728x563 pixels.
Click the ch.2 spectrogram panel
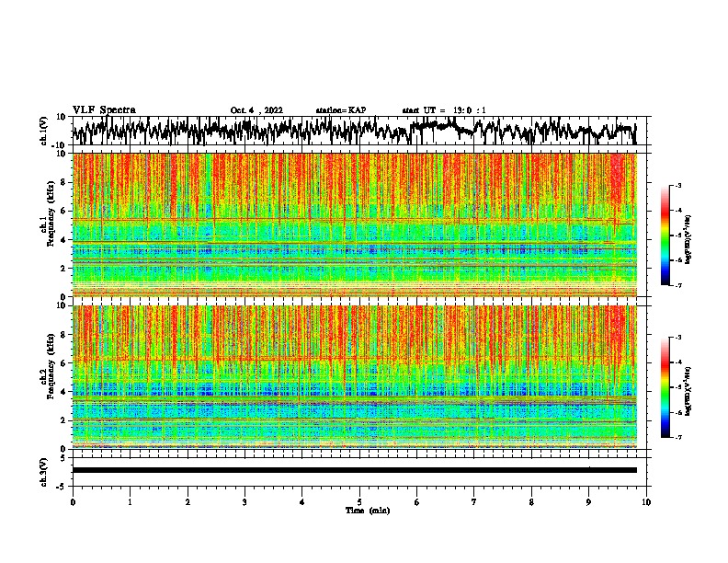(x=355, y=377)
